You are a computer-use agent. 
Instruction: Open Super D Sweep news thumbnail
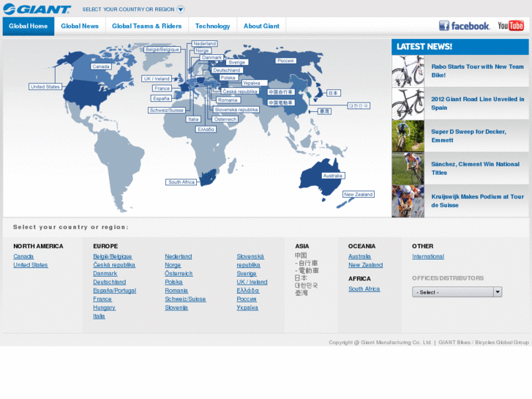click(408, 136)
